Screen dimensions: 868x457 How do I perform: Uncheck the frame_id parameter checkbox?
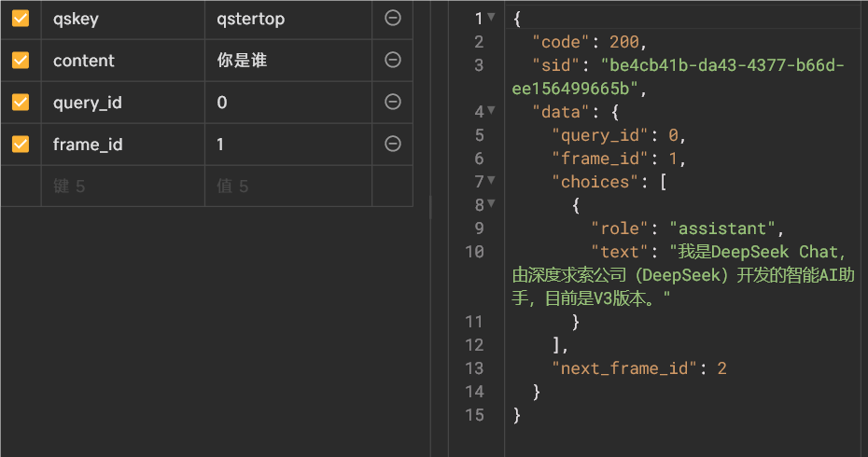[21, 145]
